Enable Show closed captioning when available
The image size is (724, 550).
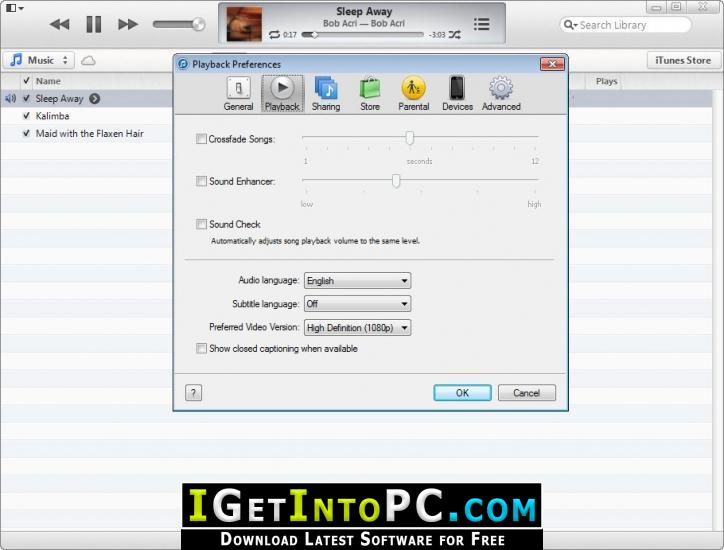point(201,348)
